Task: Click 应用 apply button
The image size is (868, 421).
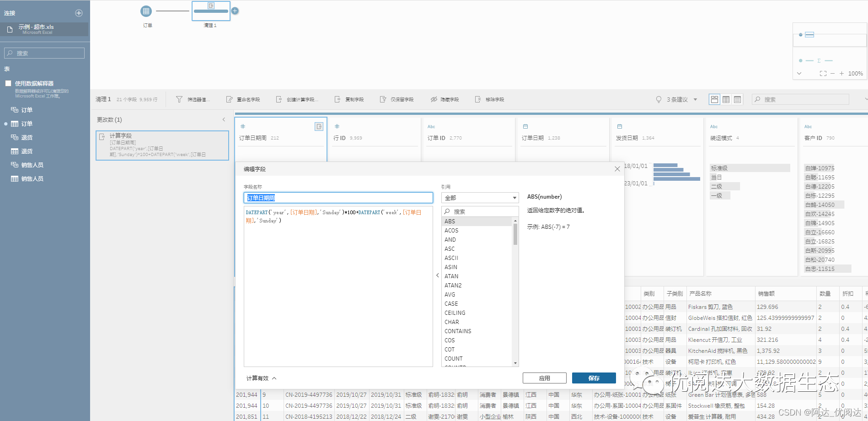Action: tap(544, 378)
